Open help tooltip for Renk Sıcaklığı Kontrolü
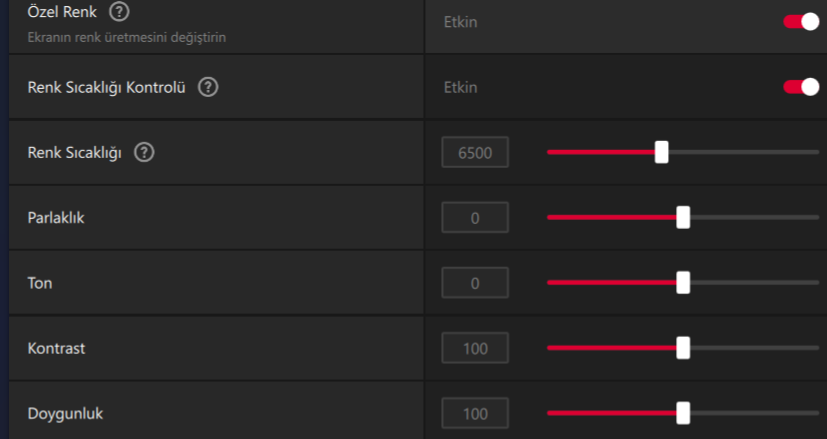This screenshot has height=439, width=827. coord(207,87)
